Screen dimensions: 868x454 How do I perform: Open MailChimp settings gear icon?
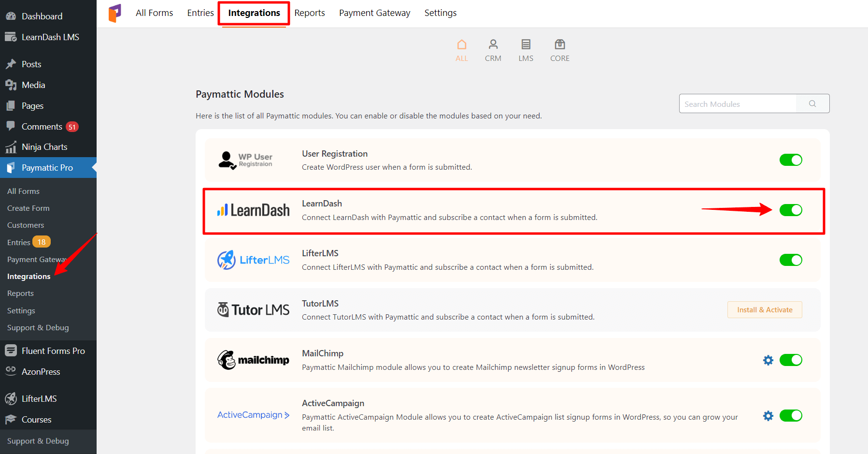pyautogui.click(x=768, y=360)
